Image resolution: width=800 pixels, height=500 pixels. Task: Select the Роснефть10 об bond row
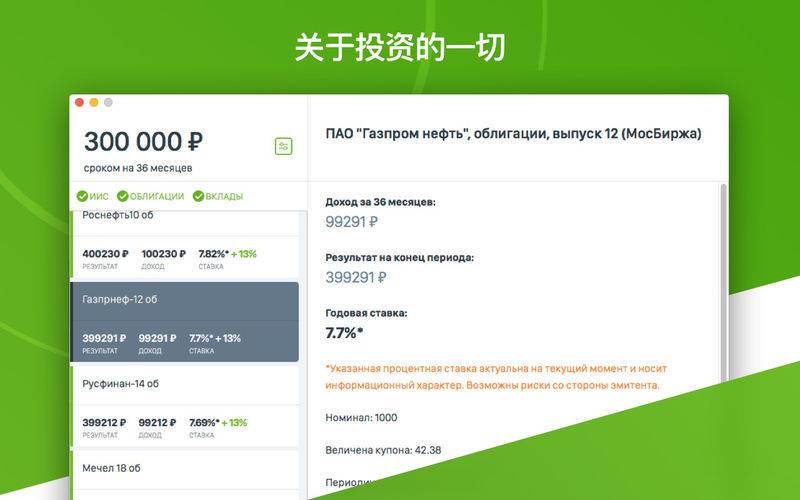click(185, 244)
